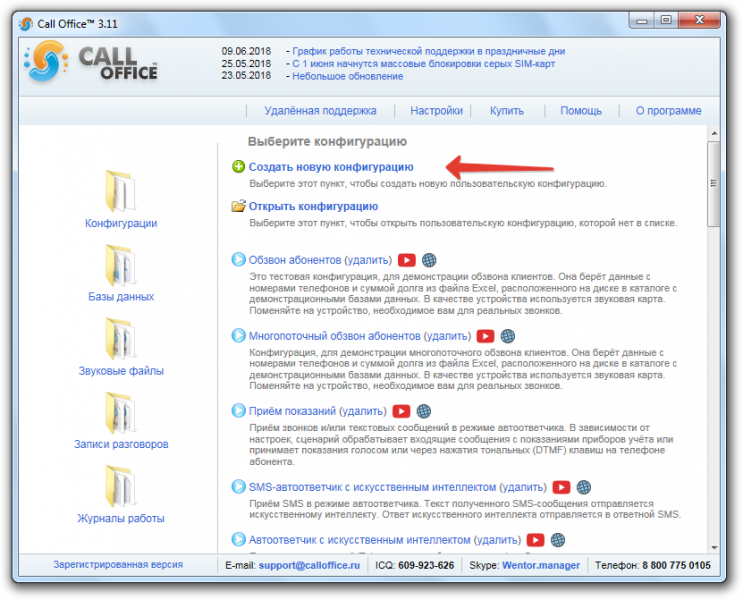Click the Call Office logo in header
Viewport: 743px width, 600px height.
(x=91, y=62)
